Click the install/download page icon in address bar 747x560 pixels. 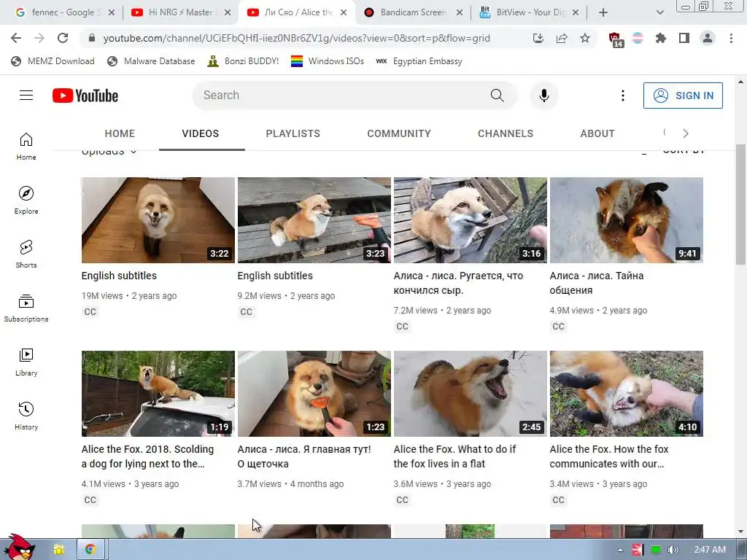click(538, 38)
